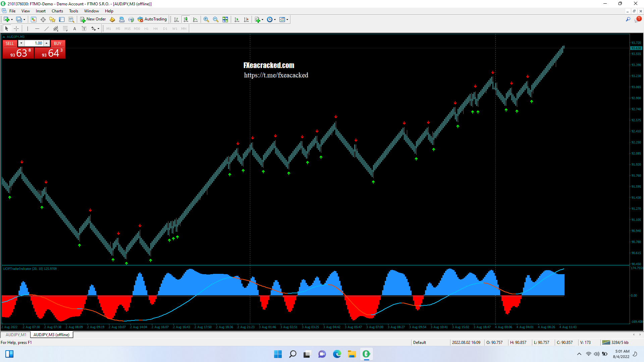Select the text label tool
The width and height of the screenshot is (644, 362).
pyautogui.click(x=84, y=29)
